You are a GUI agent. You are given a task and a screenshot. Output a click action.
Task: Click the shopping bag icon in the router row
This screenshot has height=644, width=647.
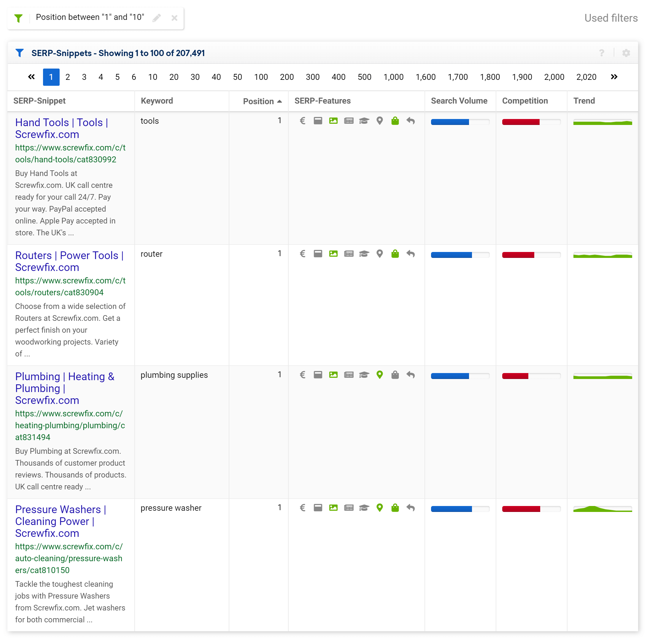click(395, 254)
